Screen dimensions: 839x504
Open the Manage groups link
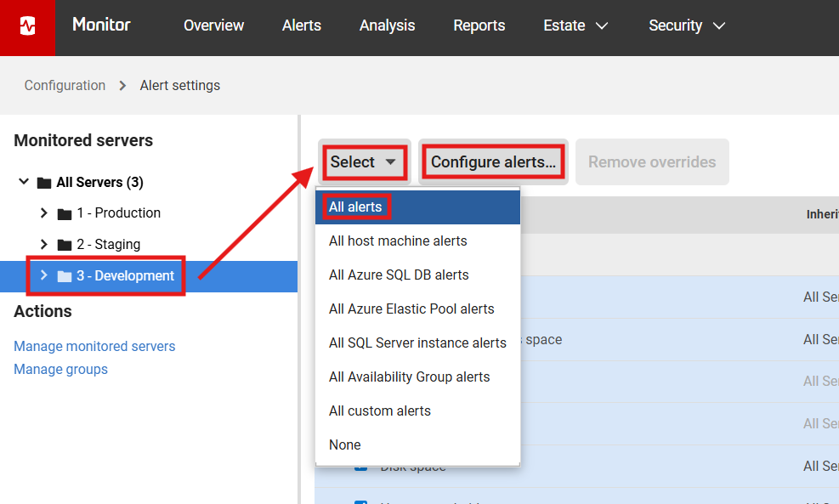tap(60, 369)
